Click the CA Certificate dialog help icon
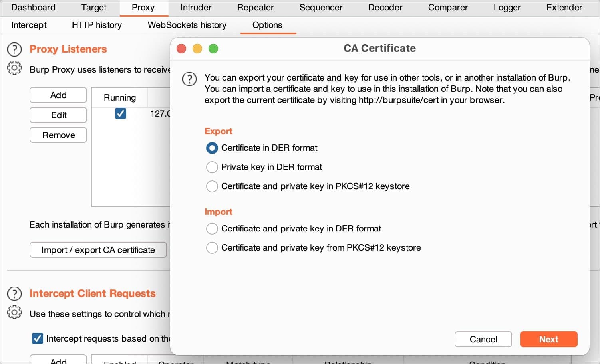Screen dimensions: 600x364 189,79
